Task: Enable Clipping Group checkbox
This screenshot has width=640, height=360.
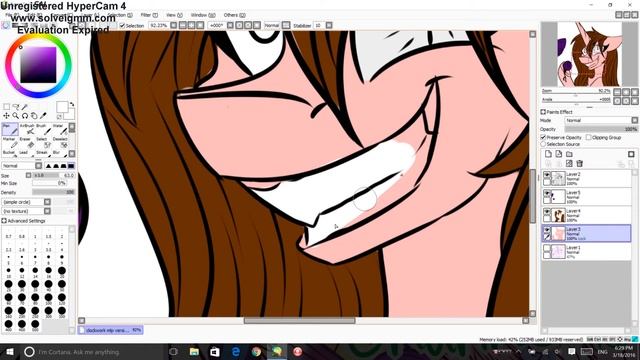Action: [589, 138]
